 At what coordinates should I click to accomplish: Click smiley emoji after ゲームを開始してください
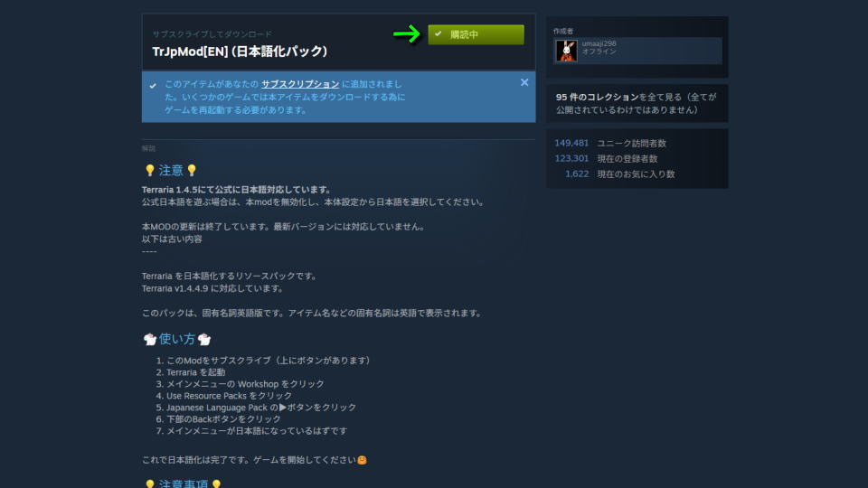coord(362,460)
